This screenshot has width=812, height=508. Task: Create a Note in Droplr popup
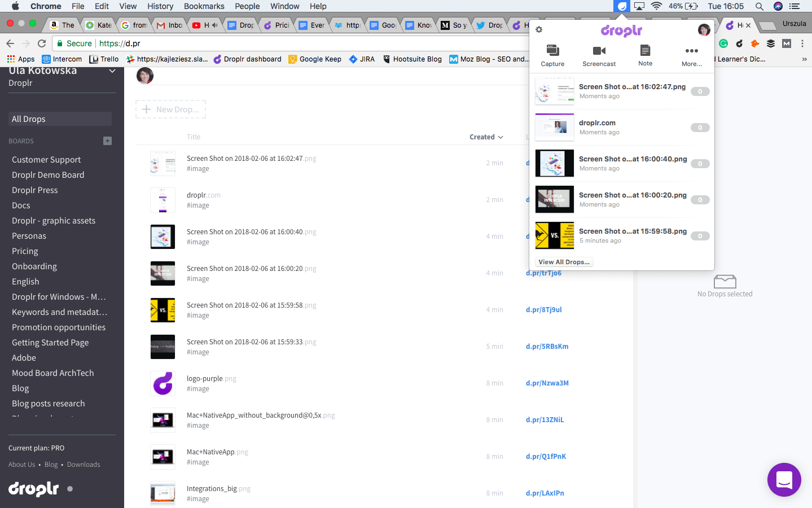(645, 56)
